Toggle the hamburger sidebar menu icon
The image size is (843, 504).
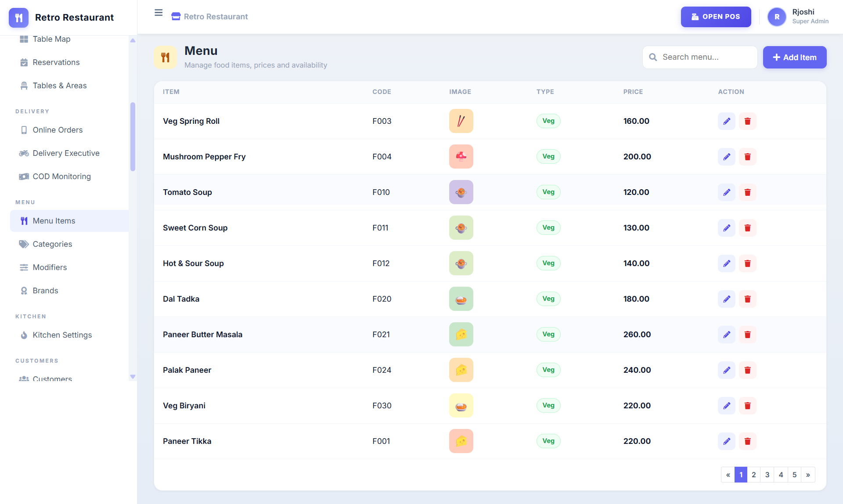point(159,13)
